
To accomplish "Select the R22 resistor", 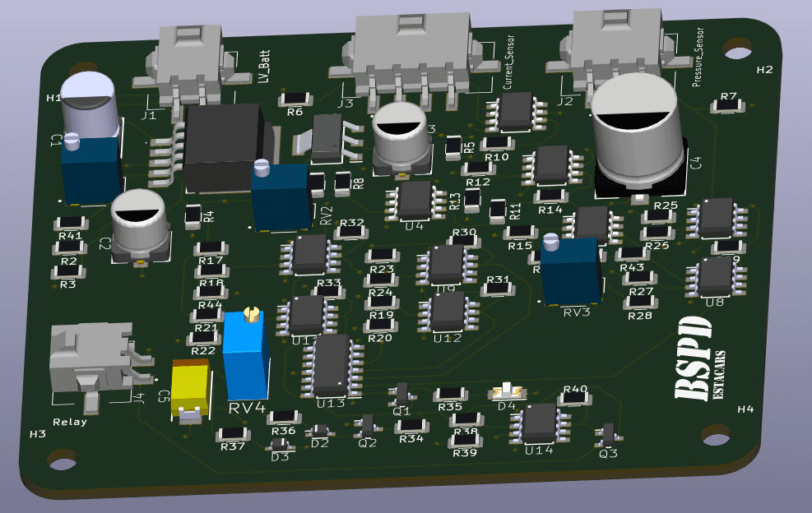I will click(x=203, y=339).
